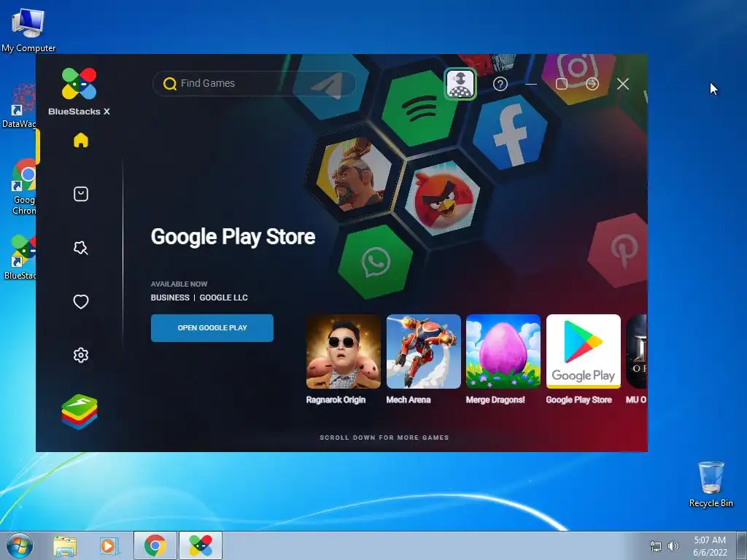The width and height of the screenshot is (747, 560).
Task: Select the My Computer desktop icon
Action: point(28,29)
